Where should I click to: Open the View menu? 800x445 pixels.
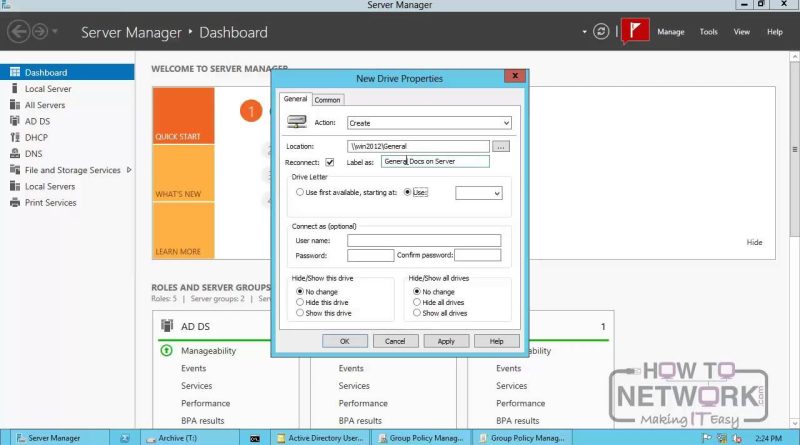[741, 32]
